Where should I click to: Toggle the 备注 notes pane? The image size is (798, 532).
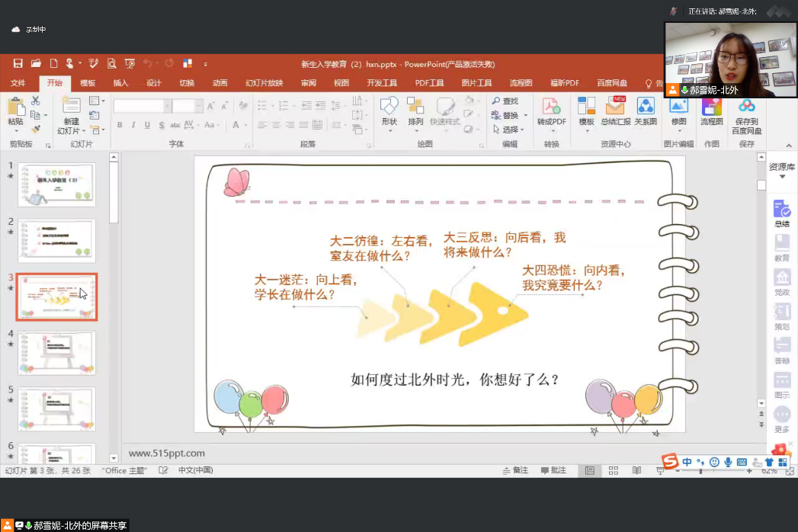pyautogui.click(x=515, y=471)
